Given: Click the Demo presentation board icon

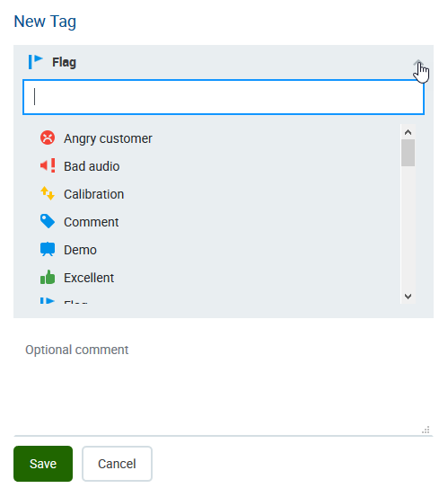Looking at the screenshot, I should 48,250.
